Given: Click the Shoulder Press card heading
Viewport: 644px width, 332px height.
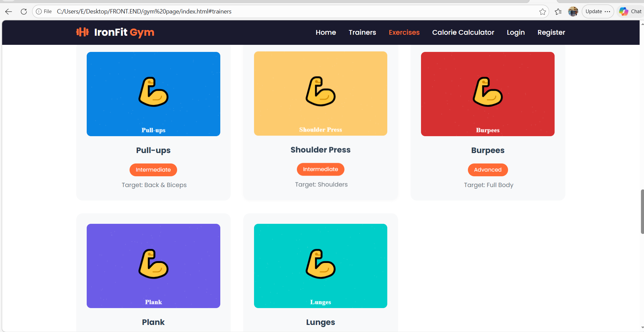Looking at the screenshot, I should (320, 150).
